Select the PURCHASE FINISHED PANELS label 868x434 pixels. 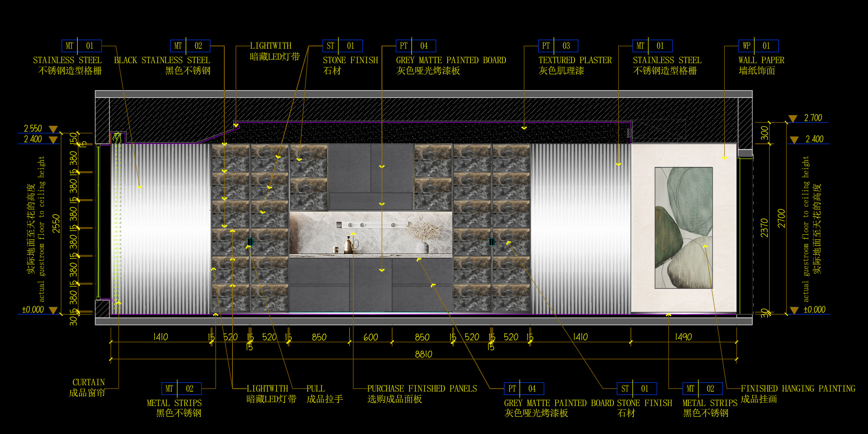(422, 389)
